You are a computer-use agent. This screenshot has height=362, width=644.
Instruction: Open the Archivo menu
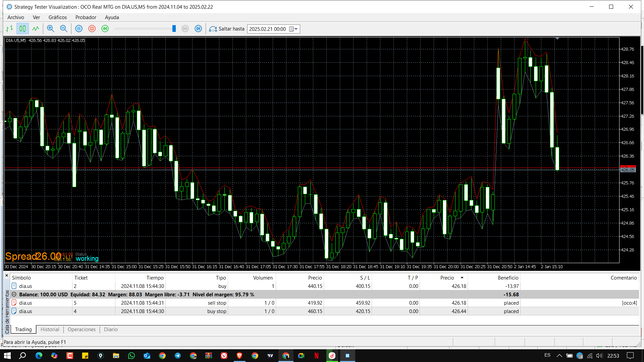coord(16,17)
